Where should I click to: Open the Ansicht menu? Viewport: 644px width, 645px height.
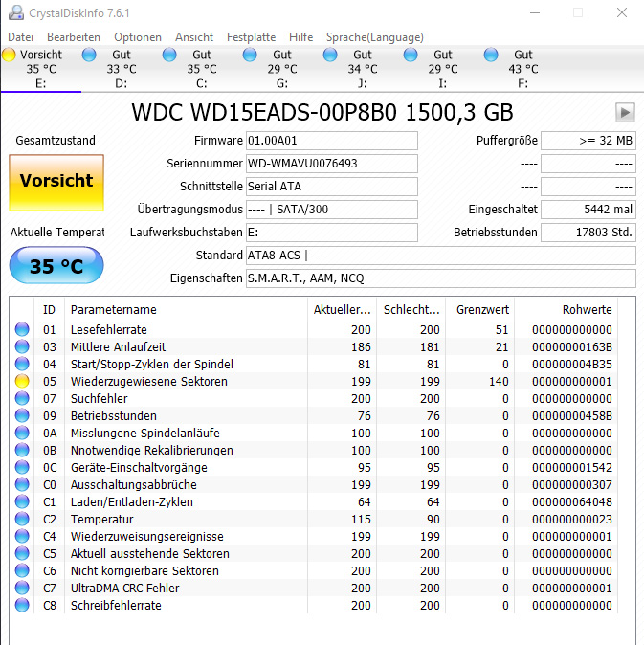pos(194,37)
